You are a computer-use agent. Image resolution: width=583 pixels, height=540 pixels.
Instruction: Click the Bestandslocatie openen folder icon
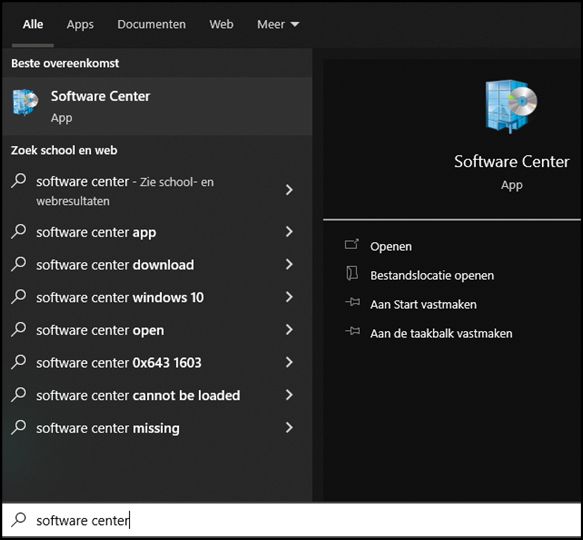pyautogui.click(x=352, y=274)
